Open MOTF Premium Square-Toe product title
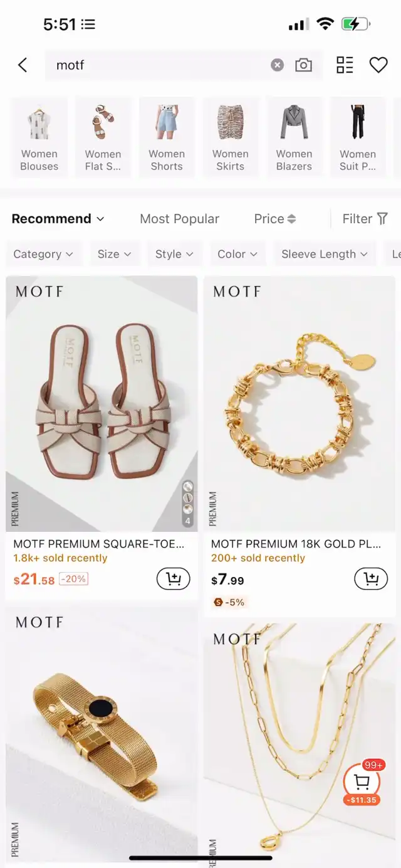 point(99,544)
